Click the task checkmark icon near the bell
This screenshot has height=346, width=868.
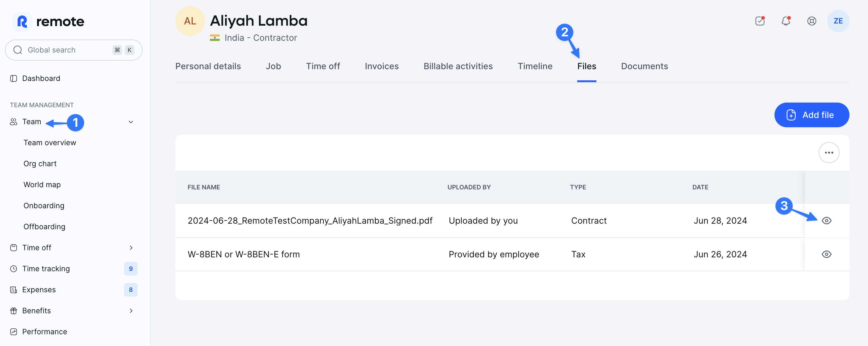click(x=760, y=21)
